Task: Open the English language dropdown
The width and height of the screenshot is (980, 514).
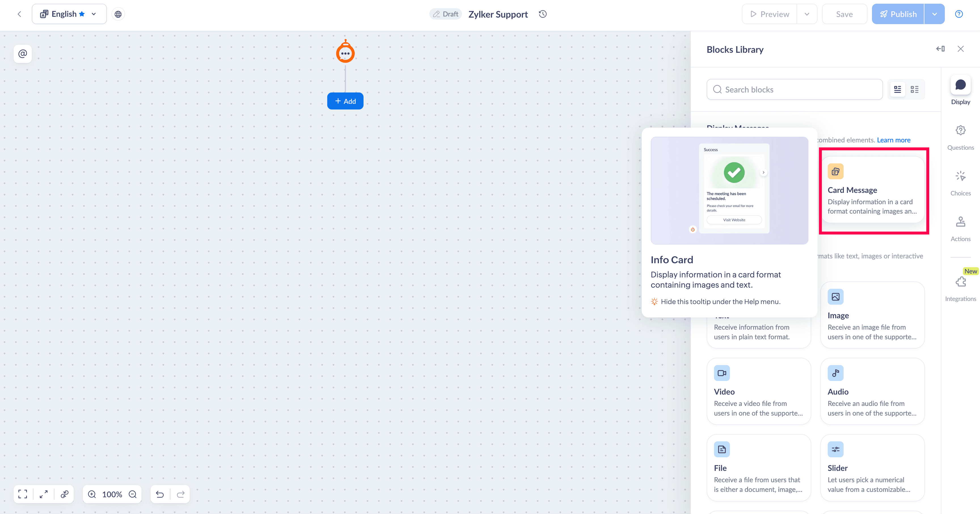Action: click(x=69, y=14)
